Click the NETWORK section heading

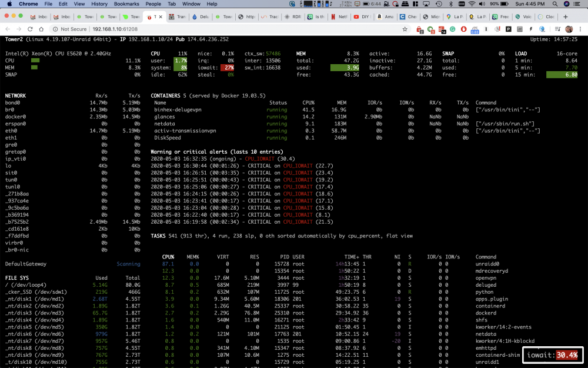click(x=15, y=96)
